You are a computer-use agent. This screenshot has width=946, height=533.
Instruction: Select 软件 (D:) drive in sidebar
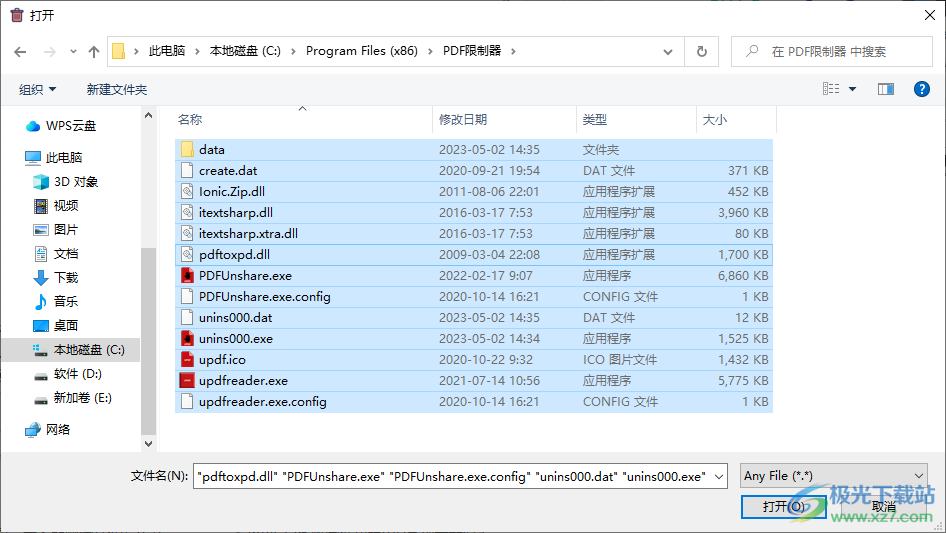click(x=68, y=374)
